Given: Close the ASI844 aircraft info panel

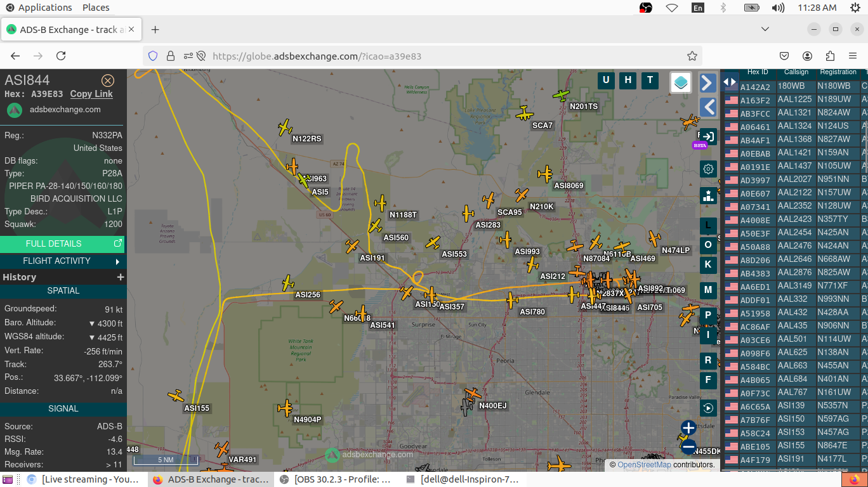Looking at the screenshot, I should point(108,81).
